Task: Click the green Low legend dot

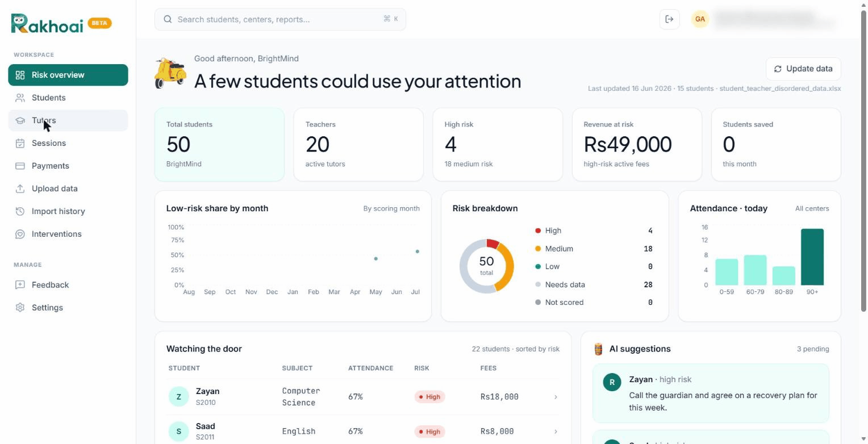Action: pos(538,266)
